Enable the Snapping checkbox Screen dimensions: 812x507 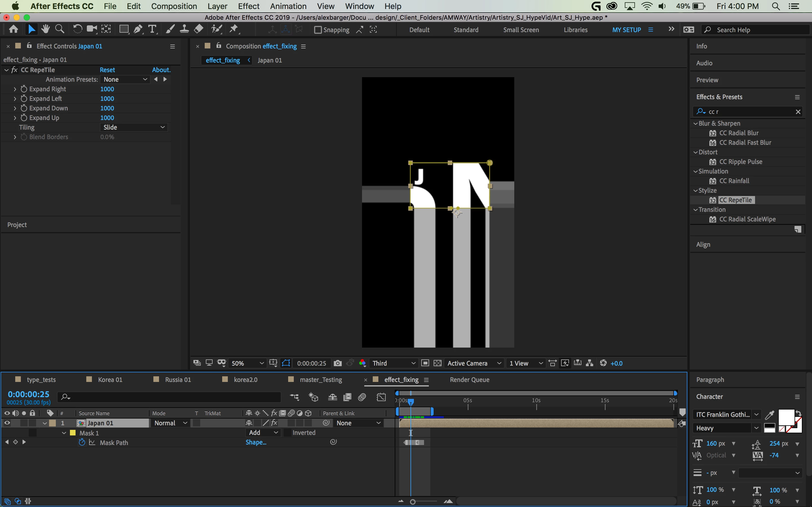(x=317, y=30)
